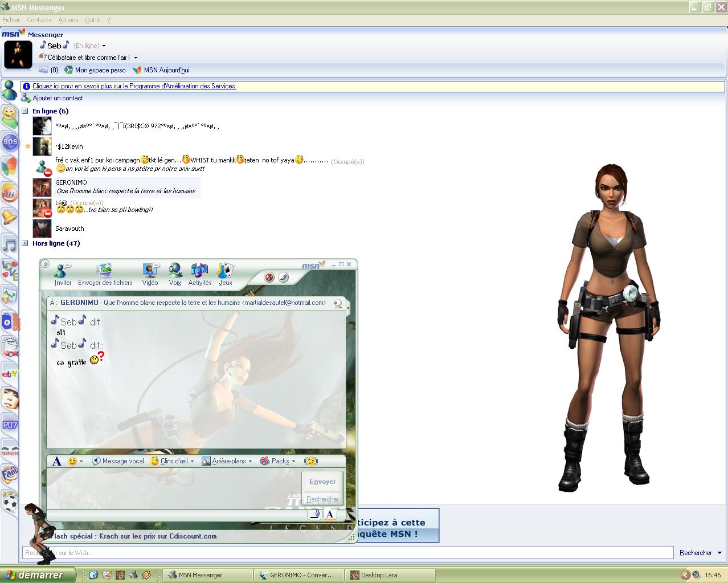Viewport: 728px width, 583px height.
Task: Switch to text typing mode
Action: (329, 514)
